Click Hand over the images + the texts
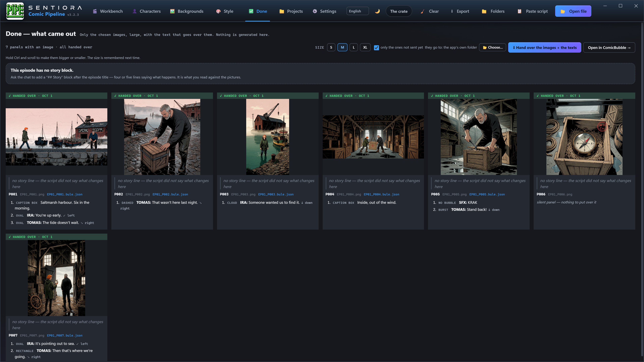 [x=545, y=47]
